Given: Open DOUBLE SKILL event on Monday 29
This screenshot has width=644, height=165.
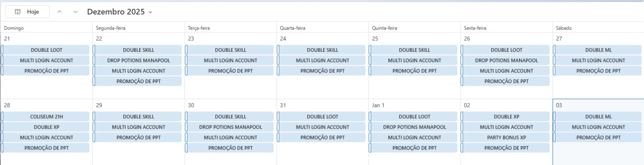Looking at the screenshot, I should [138, 117].
